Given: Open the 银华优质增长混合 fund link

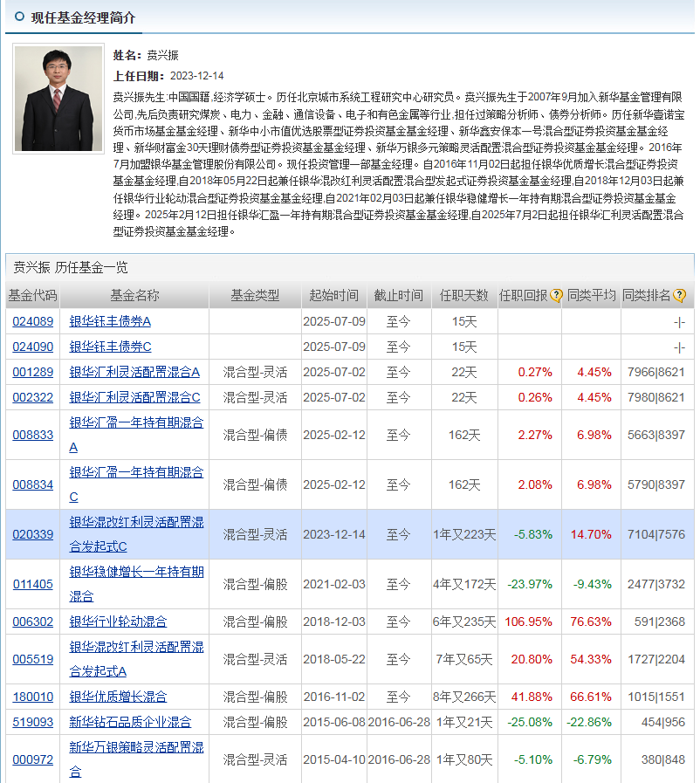Looking at the screenshot, I should 118,697.
